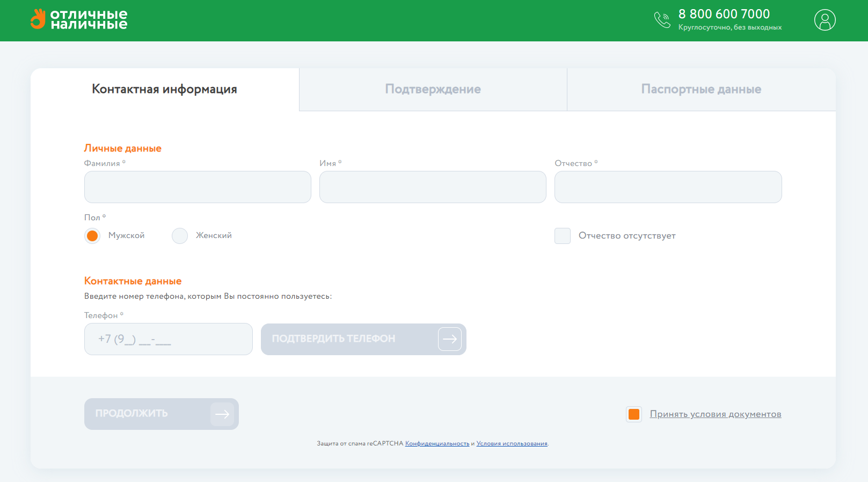868x482 pixels.
Task: Click the 8 800 600 7000 phone number
Action: tap(724, 14)
